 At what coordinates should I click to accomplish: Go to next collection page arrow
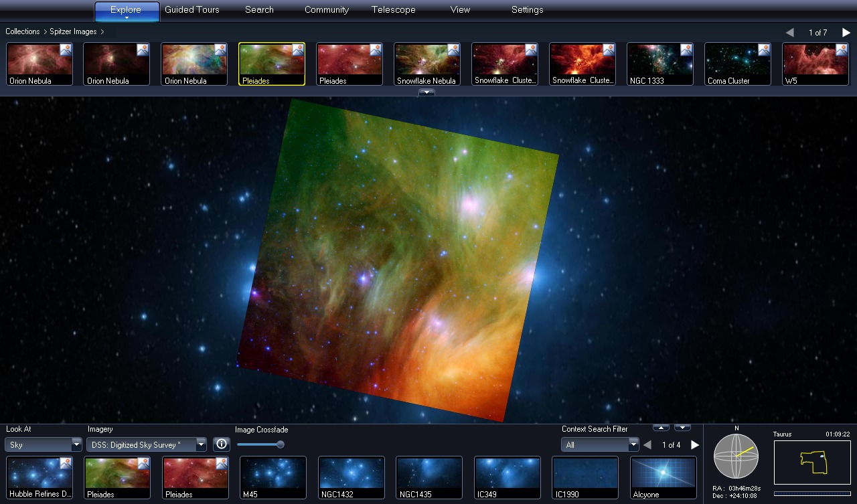[x=846, y=32]
